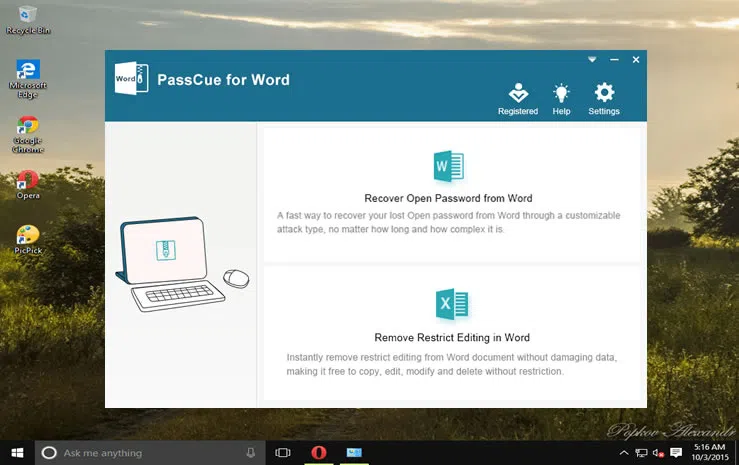Click the Word document icon for password recovery
Screen dimensions: 739x465
[449, 166]
